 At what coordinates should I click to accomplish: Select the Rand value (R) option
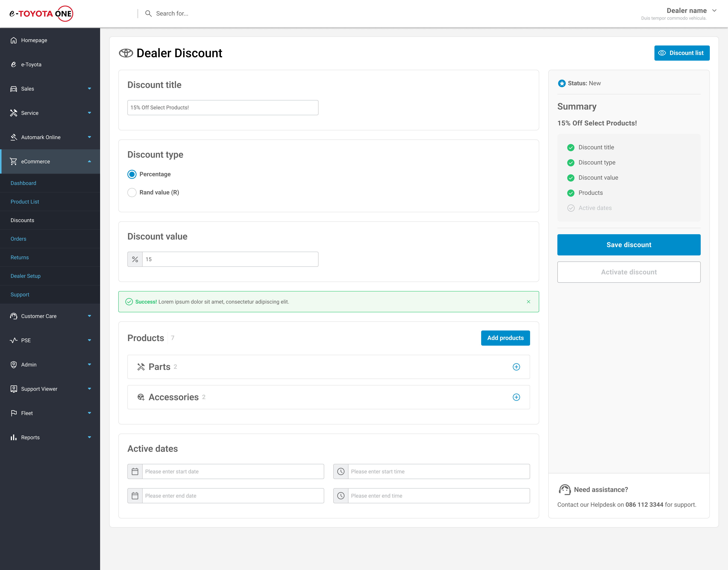pos(132,193)
